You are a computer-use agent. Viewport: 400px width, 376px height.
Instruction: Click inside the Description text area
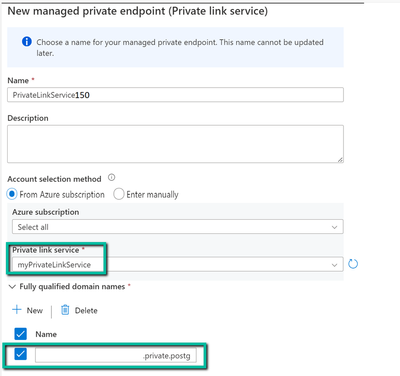coord(175,144)
